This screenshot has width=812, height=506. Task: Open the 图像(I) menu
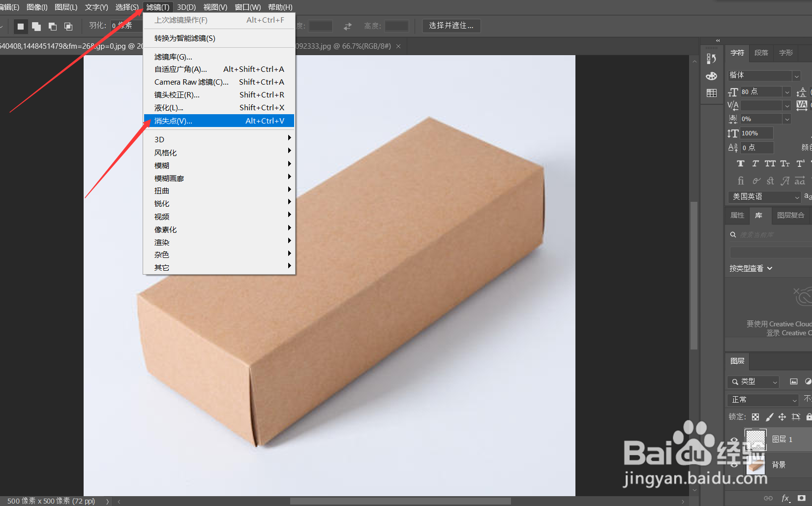(x=37, y=7)
